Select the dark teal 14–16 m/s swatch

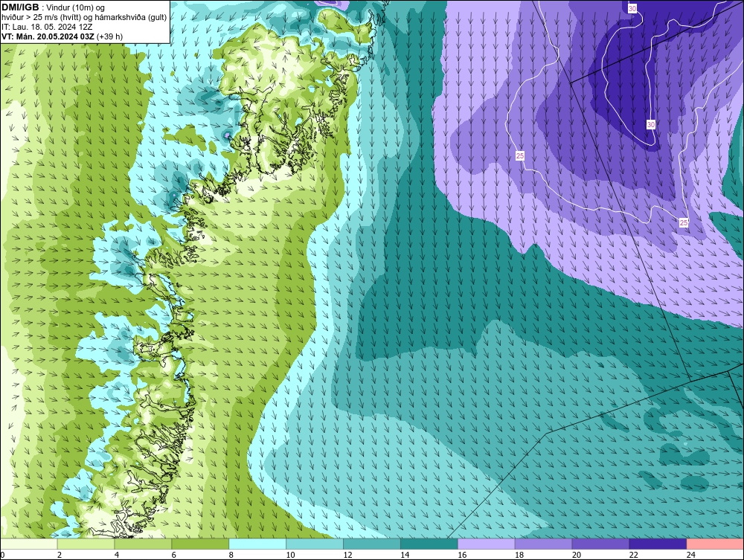coord(429,544)
